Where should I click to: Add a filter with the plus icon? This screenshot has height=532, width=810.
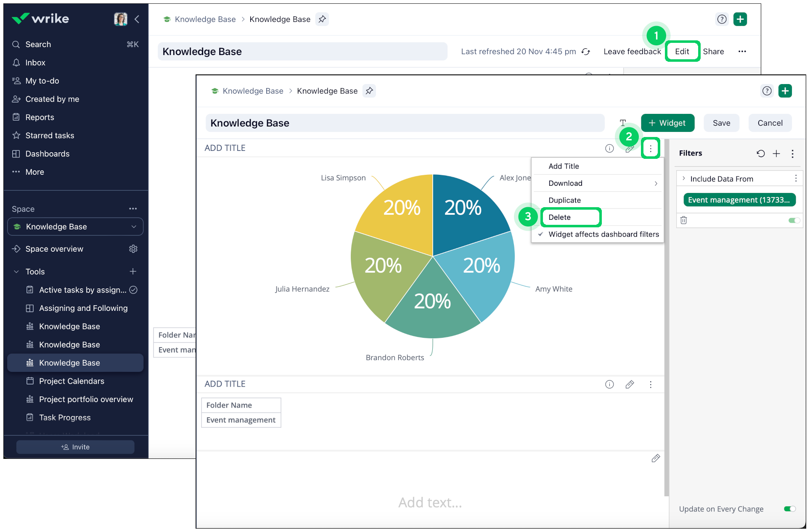[776, 153]
